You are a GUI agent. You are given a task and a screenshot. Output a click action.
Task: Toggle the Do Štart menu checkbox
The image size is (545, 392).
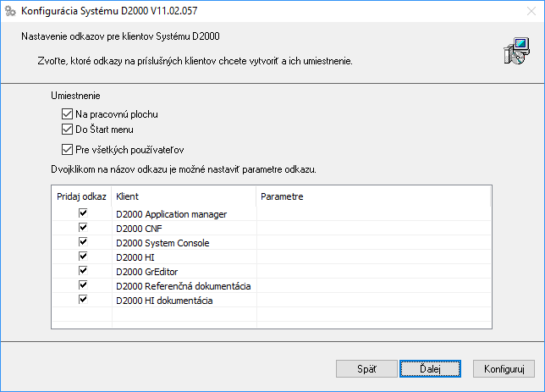(x=67, y=130)
